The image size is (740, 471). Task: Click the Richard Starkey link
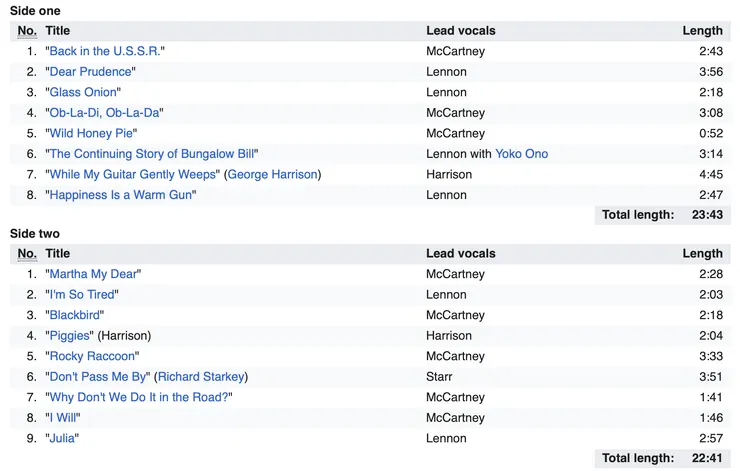coord(201,377)
